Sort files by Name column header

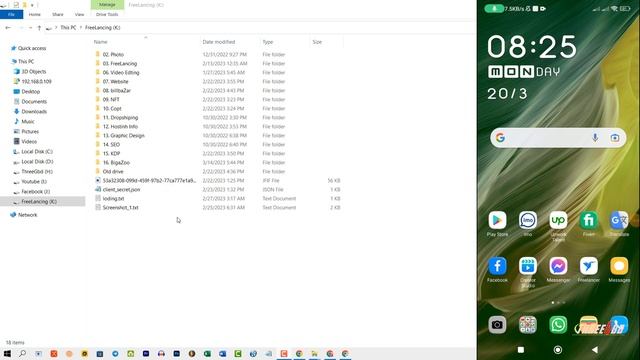point(100,42)
